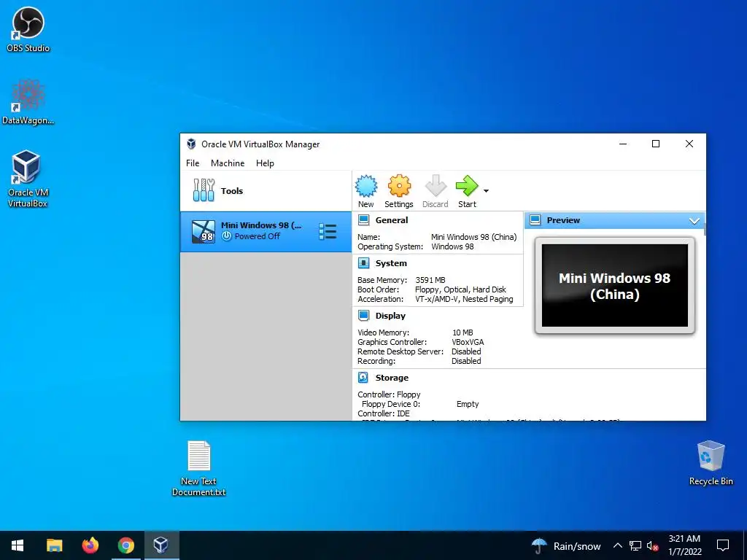This screenshot has height=560, width=747.
Task: Click 'Floppy, Optical, Hard Disk' boot order
Action: click(461, 289)
